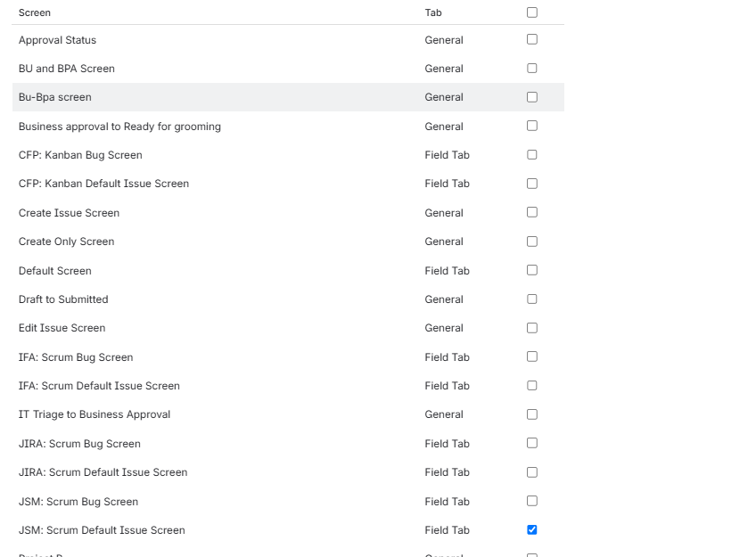Select the Create Issue Screen name
Viewport: 756px width, 557px height.
pyautogui.click(x=69, y=213)
